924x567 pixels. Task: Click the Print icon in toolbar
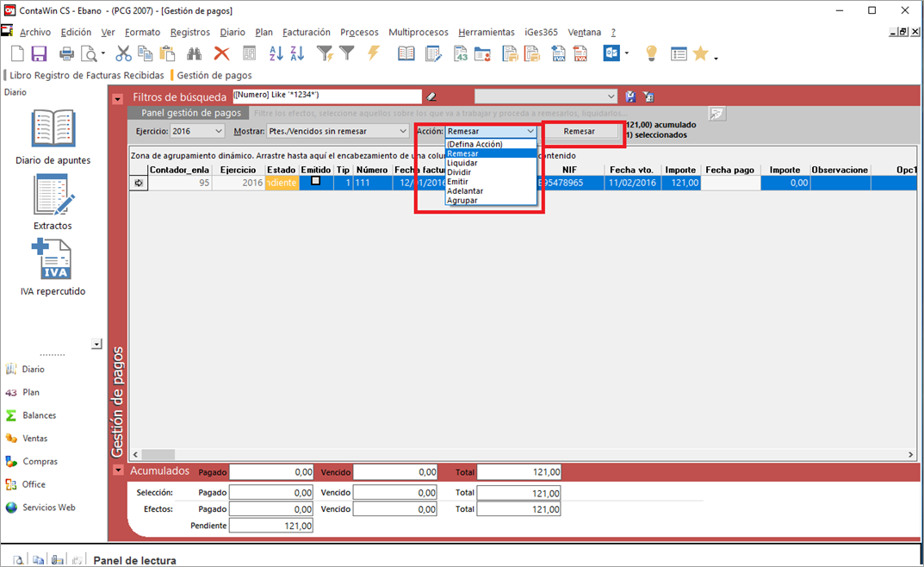pos(66,54)
